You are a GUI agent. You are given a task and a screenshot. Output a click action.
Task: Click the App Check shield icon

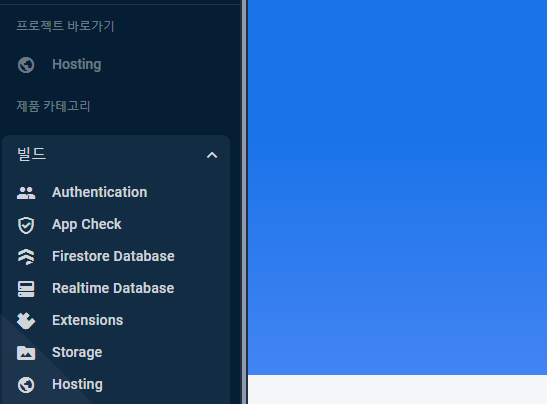(26, 225)
